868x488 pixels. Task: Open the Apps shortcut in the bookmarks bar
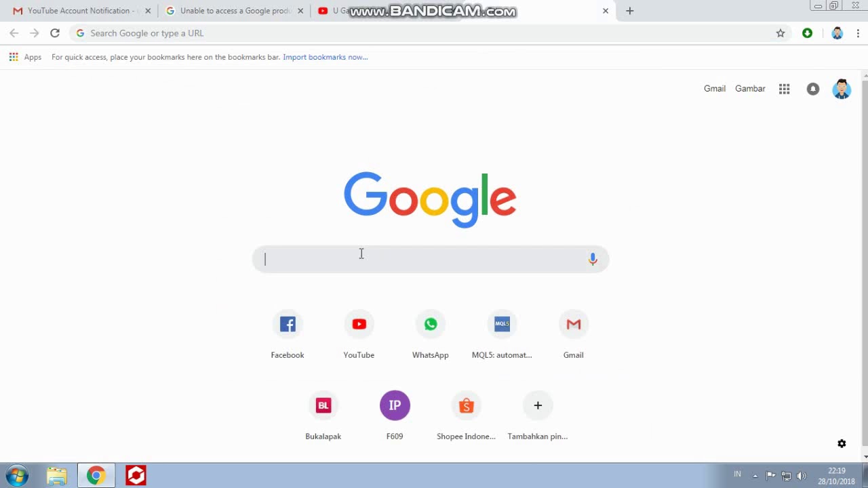click(25, 57)
